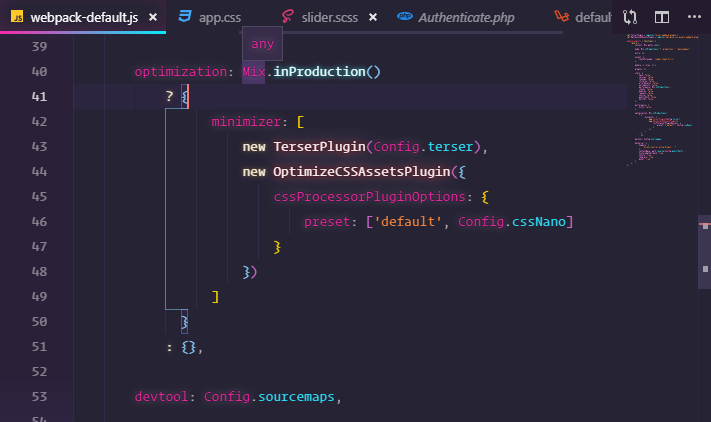This screenshot has height=422, width=711.
Task: Click line number 47 in the gutter
Action: click(39, 247)
